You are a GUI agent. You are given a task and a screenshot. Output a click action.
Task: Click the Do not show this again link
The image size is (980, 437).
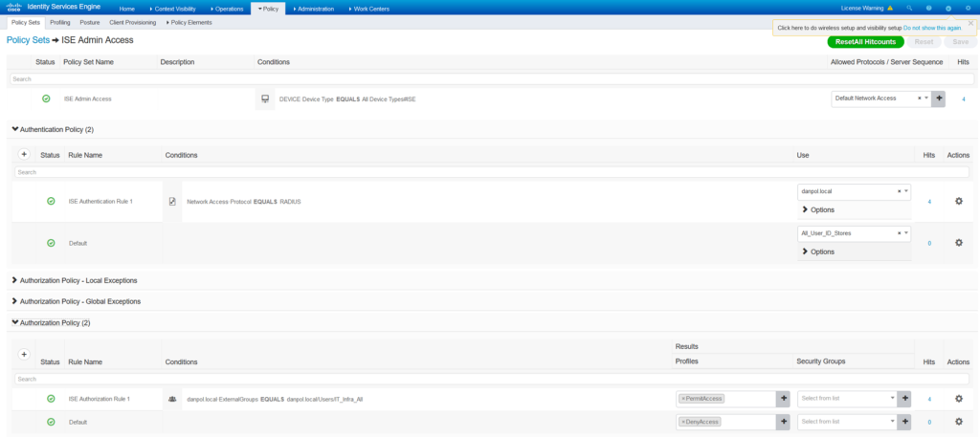[x=932, y=28]
